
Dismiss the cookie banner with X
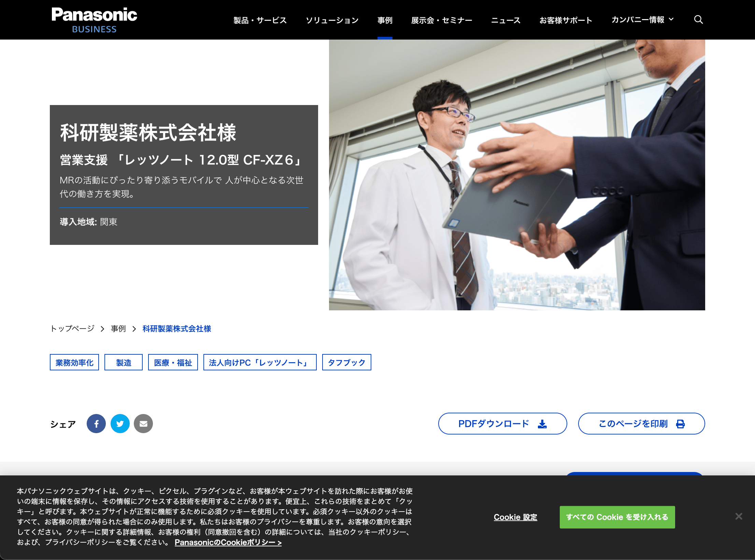click(739, 516)
